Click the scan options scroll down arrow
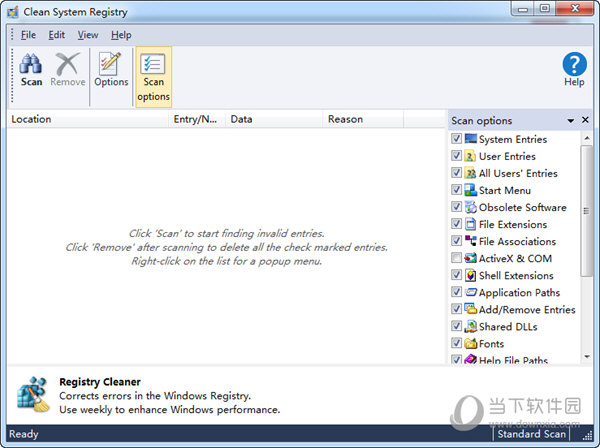The height and width of the screenshot is (448, 600). 587,357
